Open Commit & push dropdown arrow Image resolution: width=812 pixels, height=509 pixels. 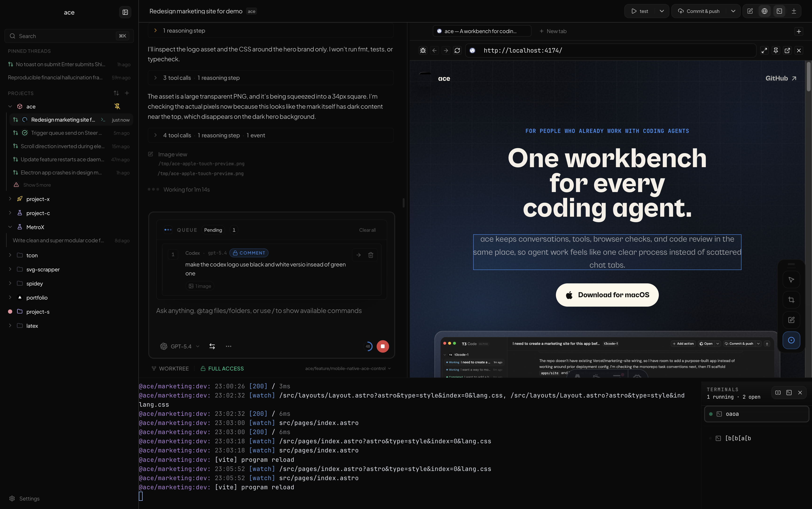[x=733, y=11]
